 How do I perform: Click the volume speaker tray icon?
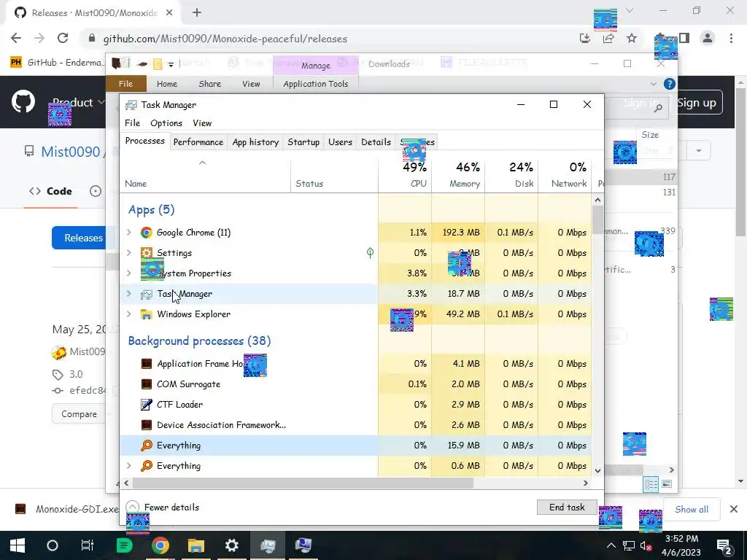[x=646, y=545]
